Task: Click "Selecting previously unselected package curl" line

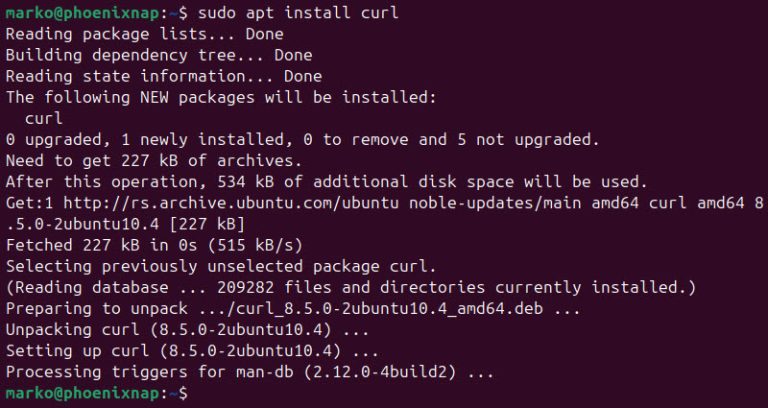Action: pyautogui.click(x=221, y=266)
